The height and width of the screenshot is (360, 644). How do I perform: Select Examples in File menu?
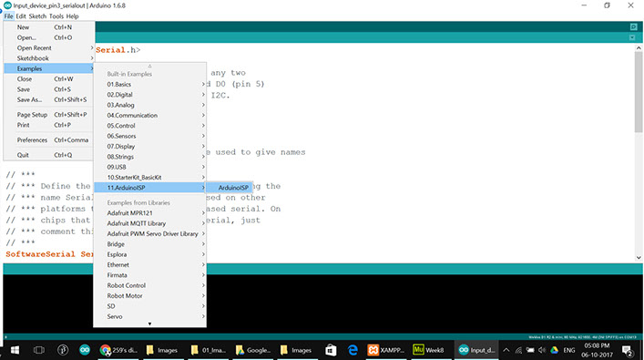49,68
